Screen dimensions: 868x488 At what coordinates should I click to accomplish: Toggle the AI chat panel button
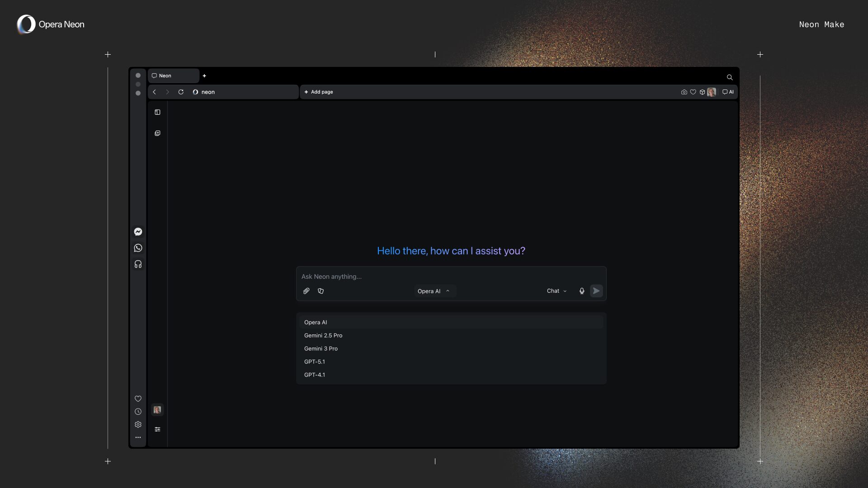point(728,92)
